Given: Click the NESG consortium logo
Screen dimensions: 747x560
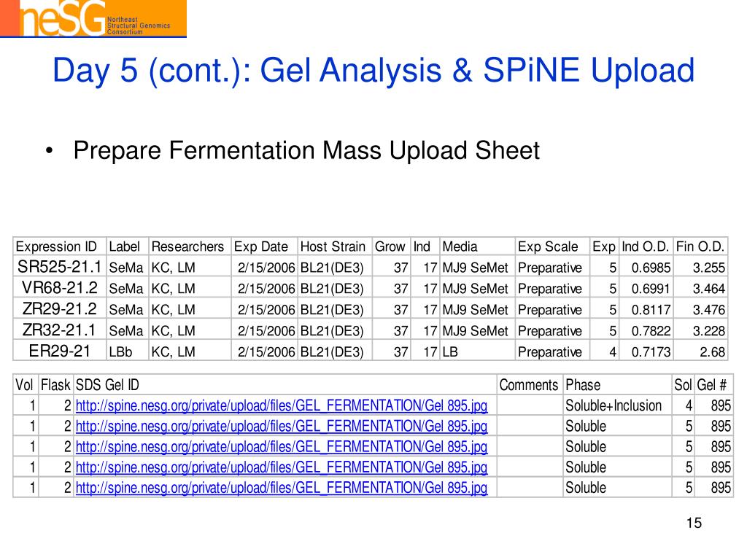Looking at the screenshot, I should point(93,18).
